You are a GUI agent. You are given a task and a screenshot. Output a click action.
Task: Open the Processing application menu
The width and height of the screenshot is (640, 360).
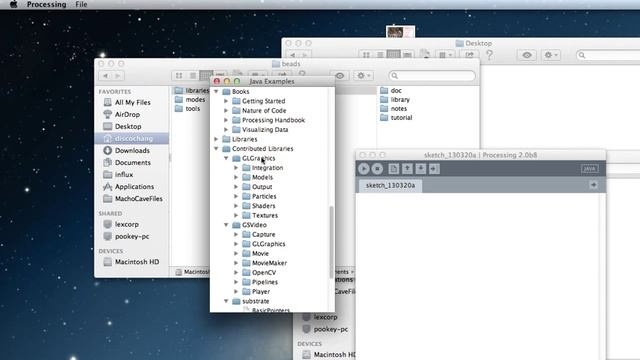pos(46,4)
